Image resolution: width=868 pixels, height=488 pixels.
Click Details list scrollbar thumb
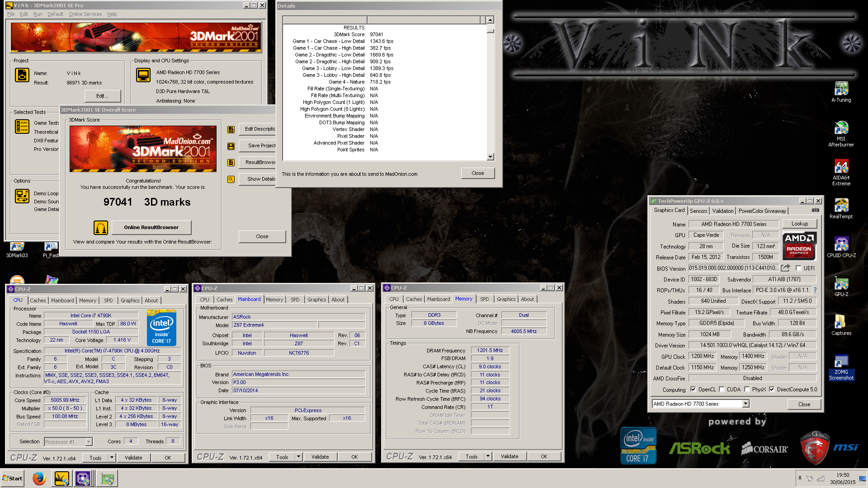pos(491,30)
